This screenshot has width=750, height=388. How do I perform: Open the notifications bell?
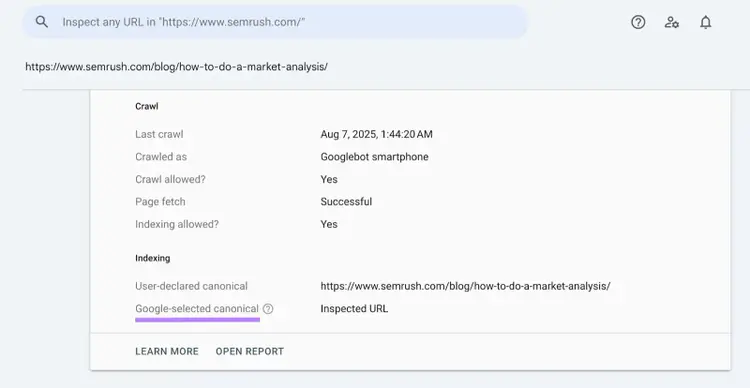[x=706, y=22]
